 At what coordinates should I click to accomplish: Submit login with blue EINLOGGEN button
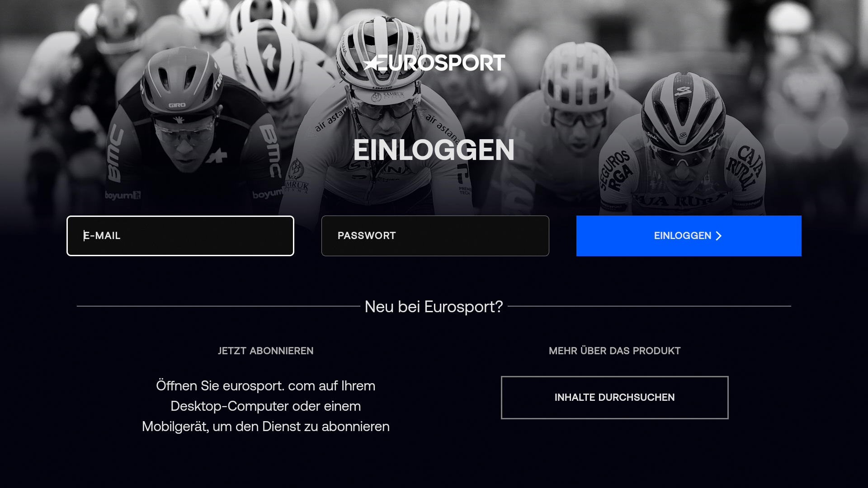(689, 236)
